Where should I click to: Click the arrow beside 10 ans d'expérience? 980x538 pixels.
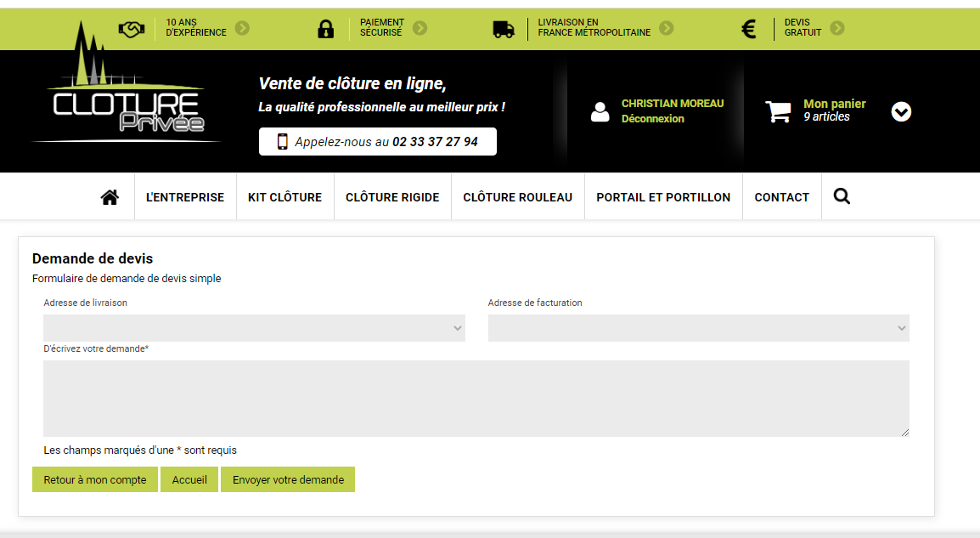point(243,28)
